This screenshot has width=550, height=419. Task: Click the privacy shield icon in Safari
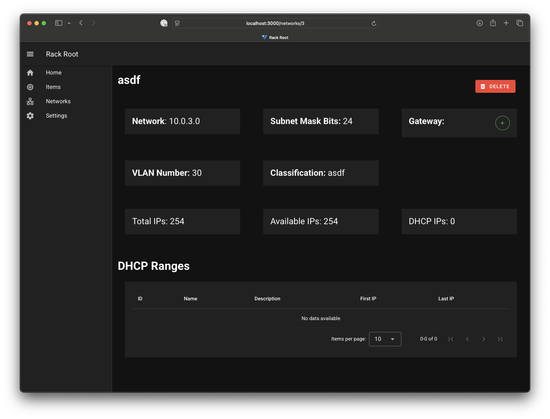pos(164,23)
